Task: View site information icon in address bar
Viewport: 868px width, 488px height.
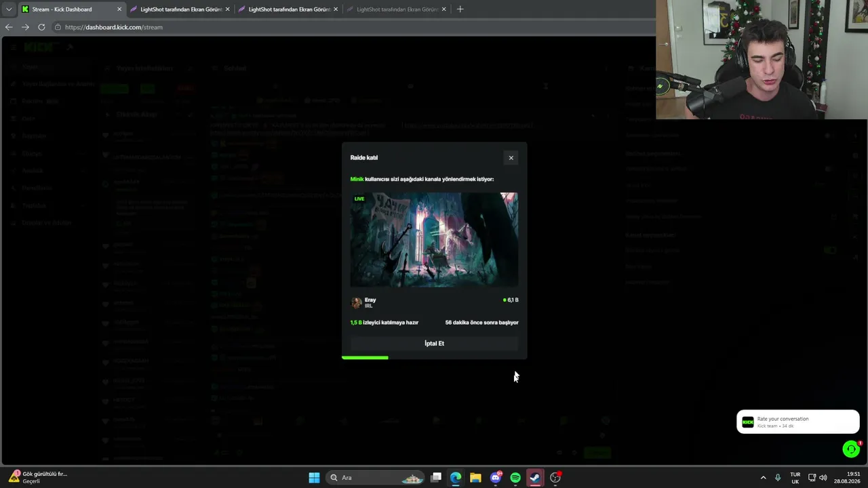Action: click(x=58, y=27)
